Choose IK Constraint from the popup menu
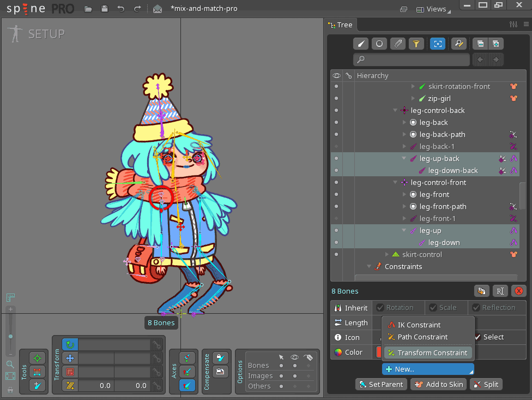 (419, 325)
